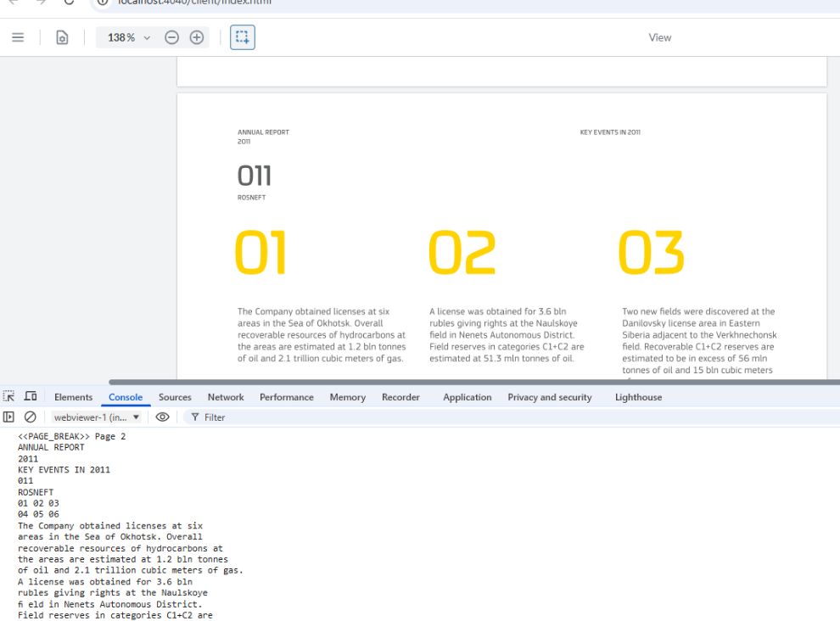The image size is (840, 621).
Task: Zoom in with the plus button
Action: coord(197,37)
